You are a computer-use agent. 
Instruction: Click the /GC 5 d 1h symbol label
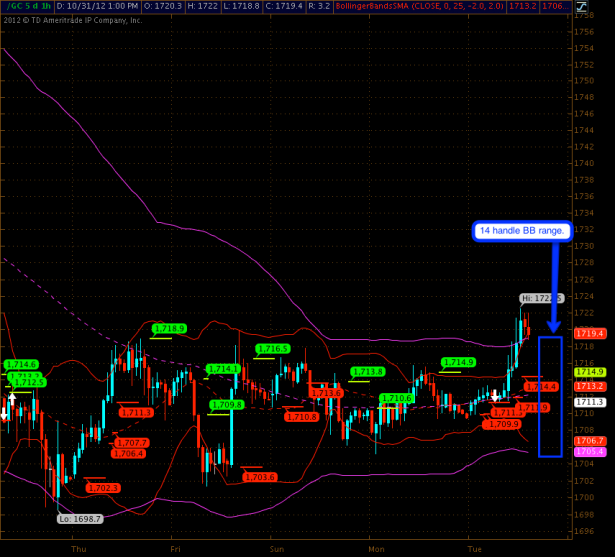26,6
